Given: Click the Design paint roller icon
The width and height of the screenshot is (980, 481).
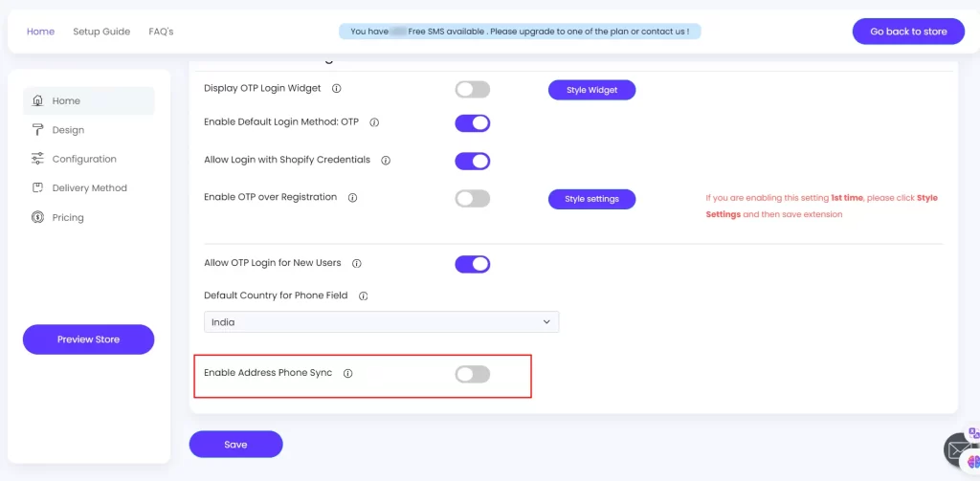Looking at the screenshot, I should click(x=37, y=130).
